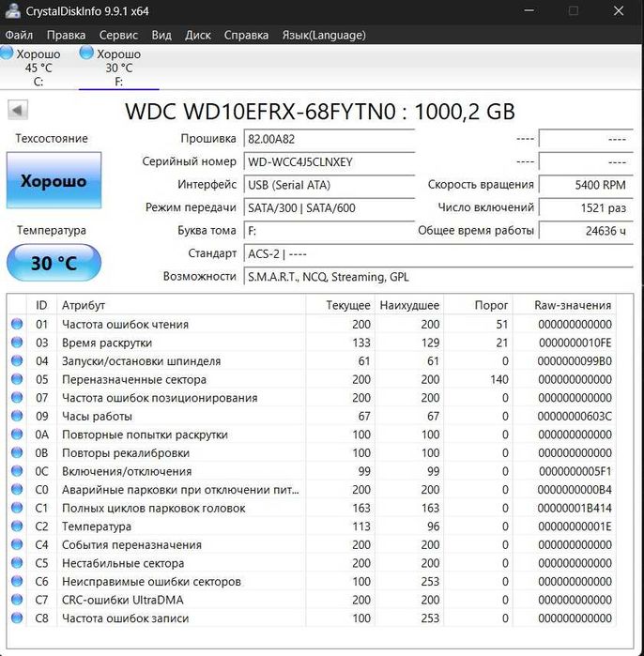Click the status icon of attribute 09
644x656 pixels.
point(17,416)
